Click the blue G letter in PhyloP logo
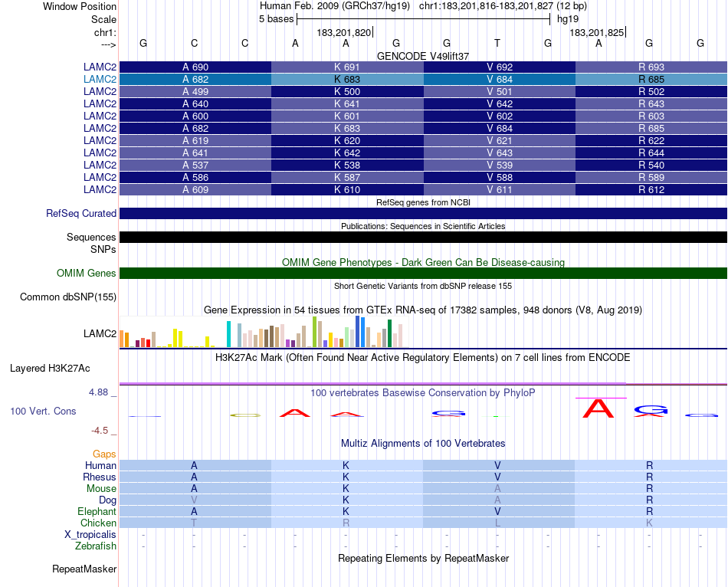Image resolution: width=728 pixels, height=587 pixels. click(x=651, y=410)
